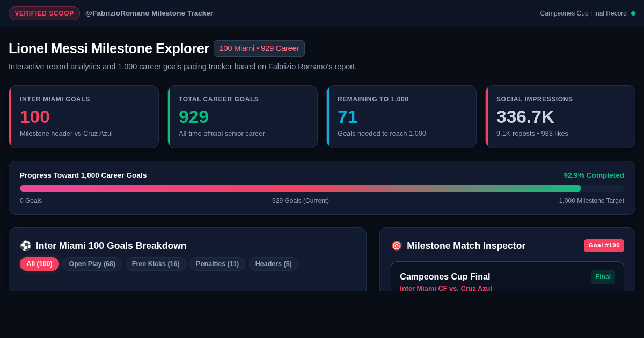
Task: Click the 92.9% Completed text
Action: (594, 175)
